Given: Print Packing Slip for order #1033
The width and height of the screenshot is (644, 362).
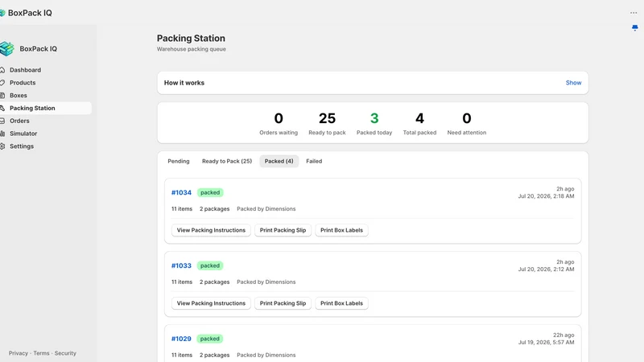Looking at the screenshot, I should [283, 303].
